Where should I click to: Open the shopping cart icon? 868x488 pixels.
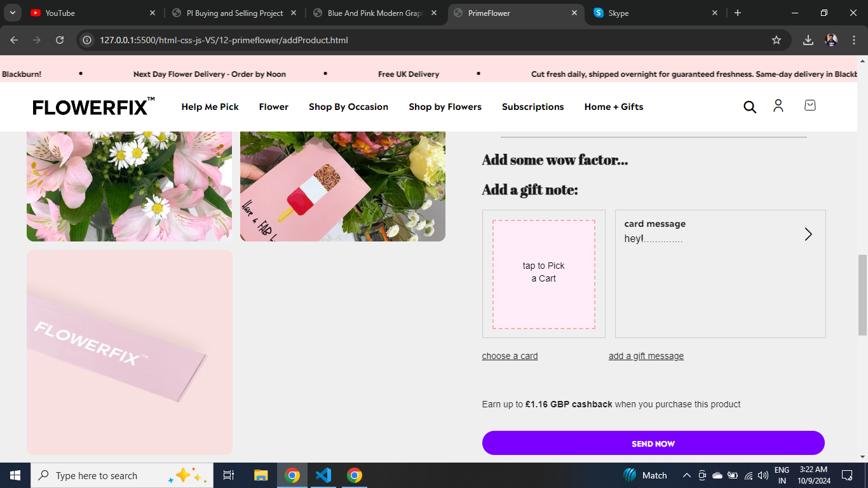coord(810,105)
